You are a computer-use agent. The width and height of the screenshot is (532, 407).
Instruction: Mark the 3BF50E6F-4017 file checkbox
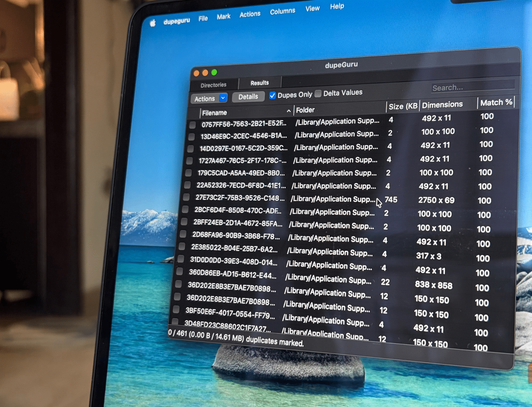tap(176, 309)
